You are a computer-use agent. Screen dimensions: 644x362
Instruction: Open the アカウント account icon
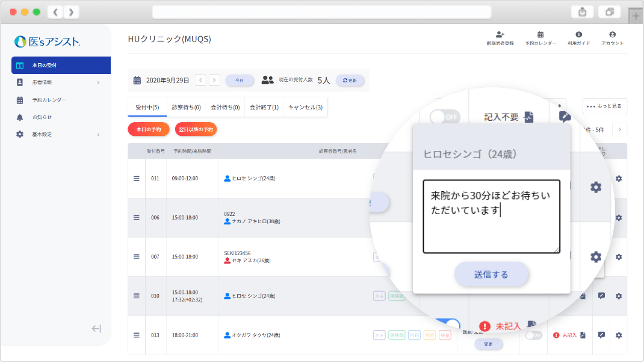click(x=612, y=35)
